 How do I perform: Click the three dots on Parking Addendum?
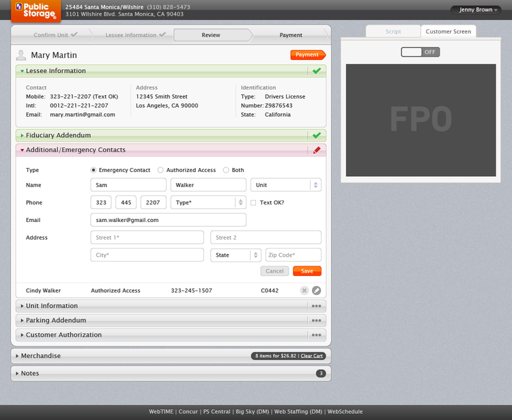pyautogui.click(x=316, y=320)
